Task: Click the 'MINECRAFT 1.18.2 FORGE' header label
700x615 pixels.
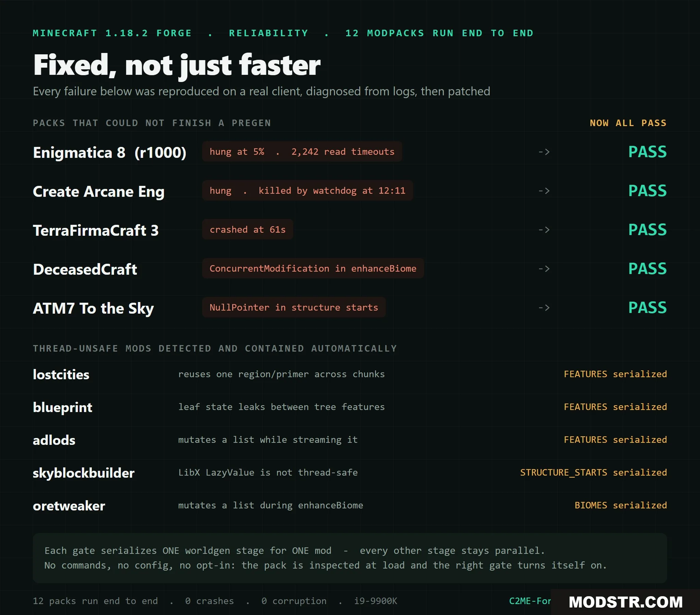Action: (112, 33)
